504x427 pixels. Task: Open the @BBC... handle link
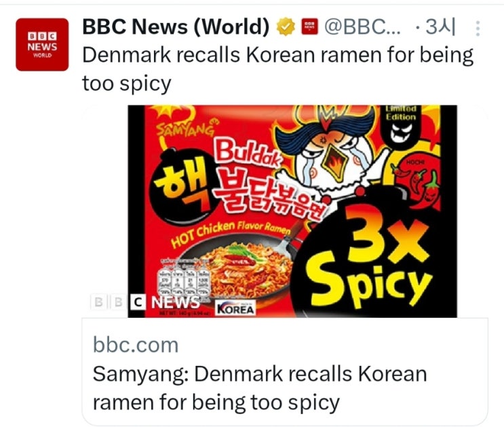tap(363, 26)
